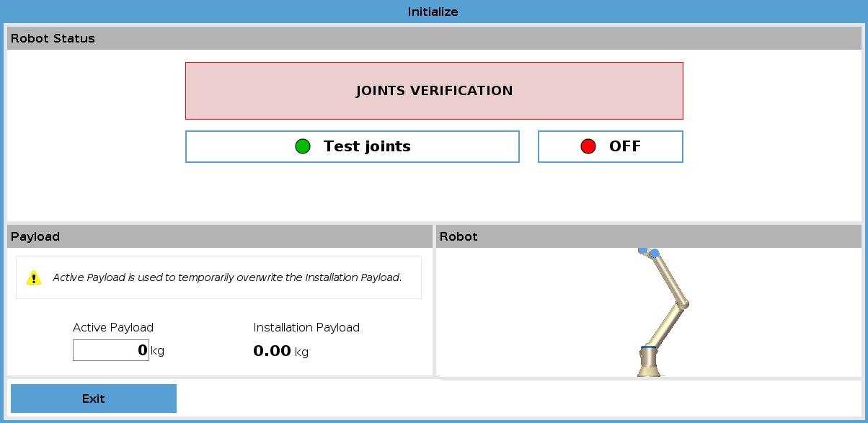The image size is (868, 423).
Task: Click the robot's upper forearm link
Action: click(x=669, y=278)
